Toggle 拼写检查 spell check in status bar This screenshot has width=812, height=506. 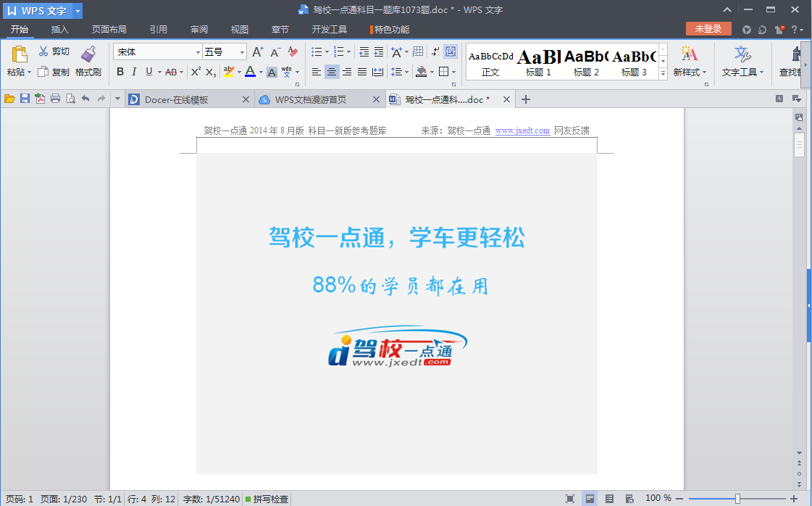coord(267,499)
